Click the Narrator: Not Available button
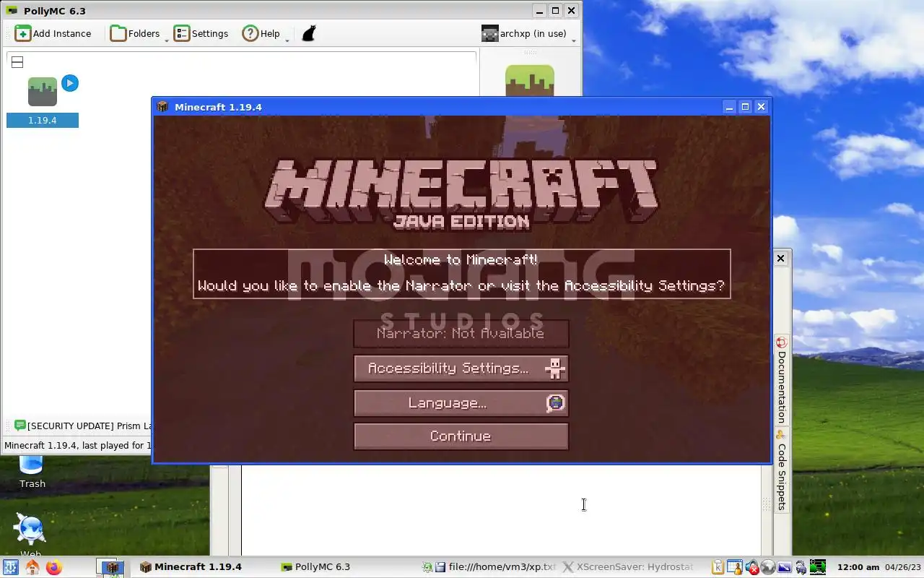 click(461, 334)
